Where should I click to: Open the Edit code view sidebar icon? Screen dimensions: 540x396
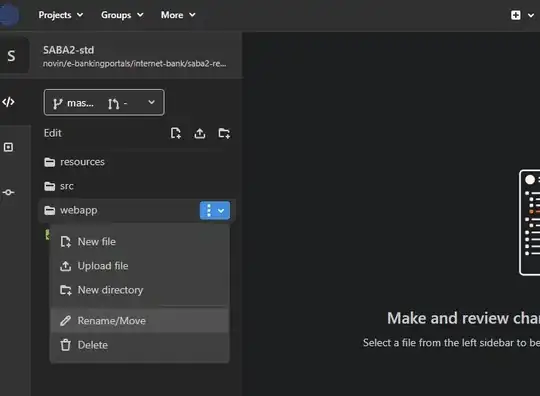click(x=9, y=102)
